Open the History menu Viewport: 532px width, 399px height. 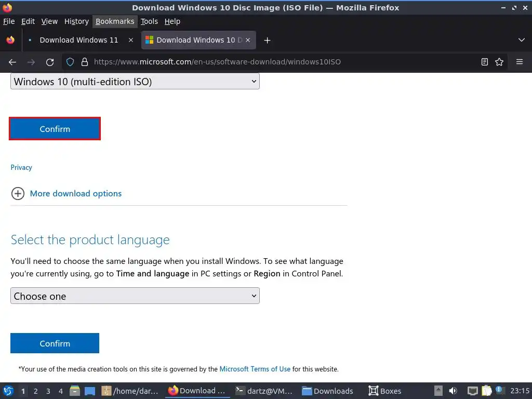coord(76,21)
